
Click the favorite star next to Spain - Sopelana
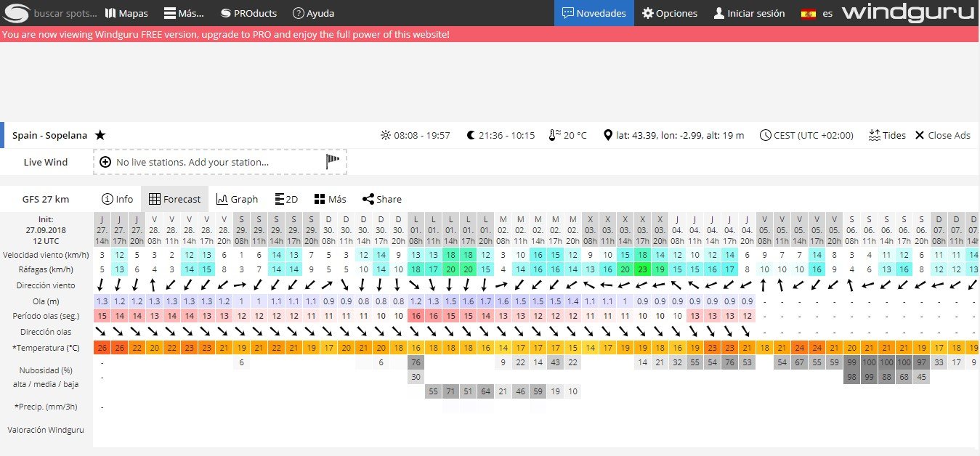[x=100, y=135]
